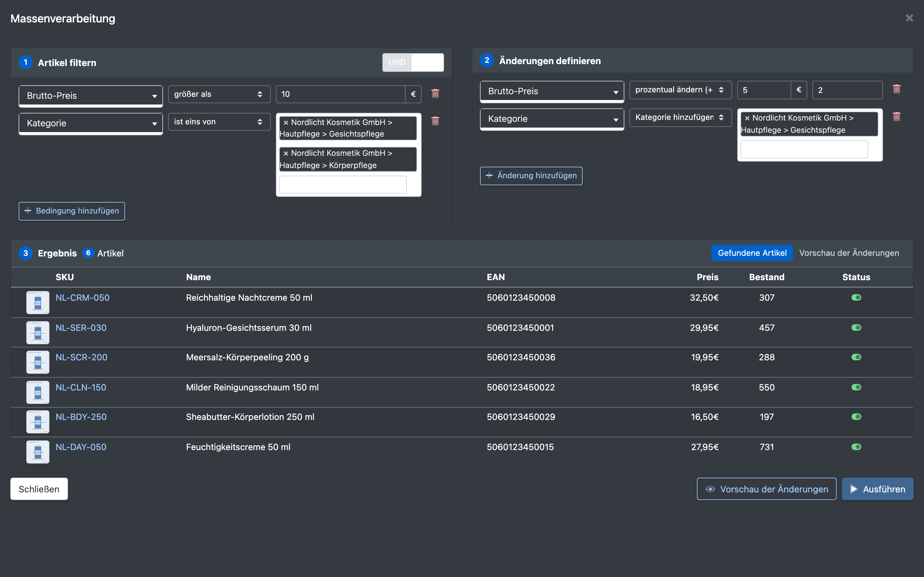924x577 pixels.
Task: Select the Gefundene Artikel tab
Action: click(752, 253)
